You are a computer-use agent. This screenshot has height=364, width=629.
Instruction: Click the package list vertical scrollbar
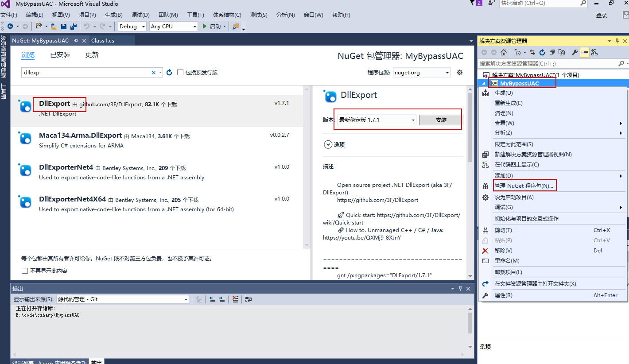click(307, 167)
